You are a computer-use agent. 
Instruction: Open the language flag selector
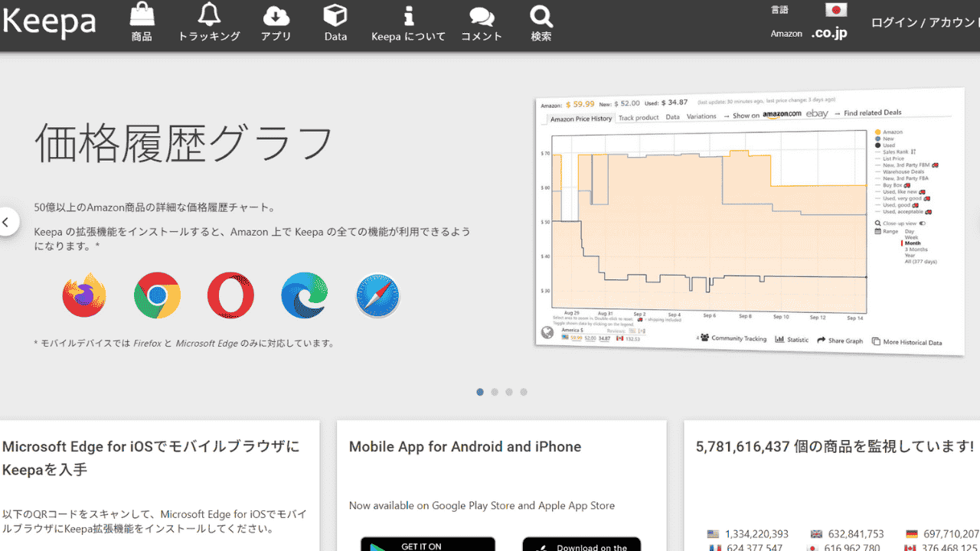(x=835, y=10)
